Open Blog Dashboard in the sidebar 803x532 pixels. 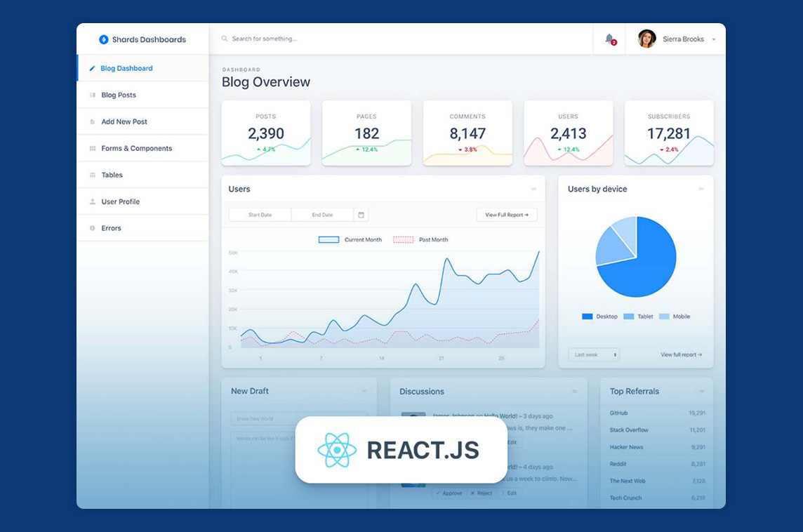coord(143,68)
